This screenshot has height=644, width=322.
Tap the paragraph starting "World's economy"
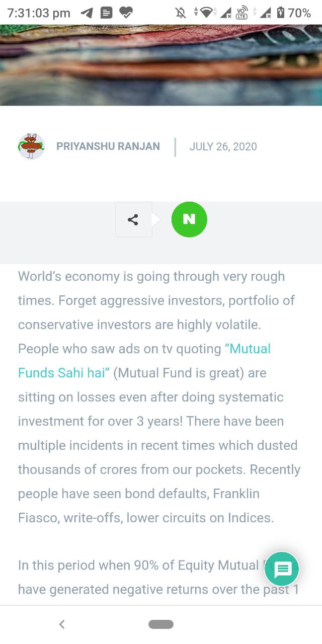pos(159,397)
